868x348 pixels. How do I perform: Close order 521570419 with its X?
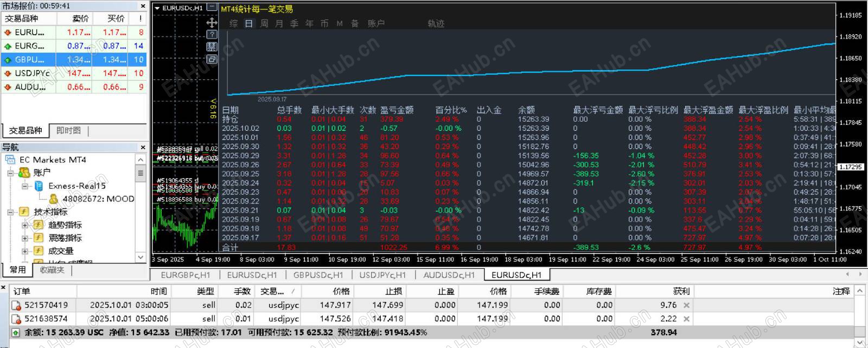[x=686, y=305]
